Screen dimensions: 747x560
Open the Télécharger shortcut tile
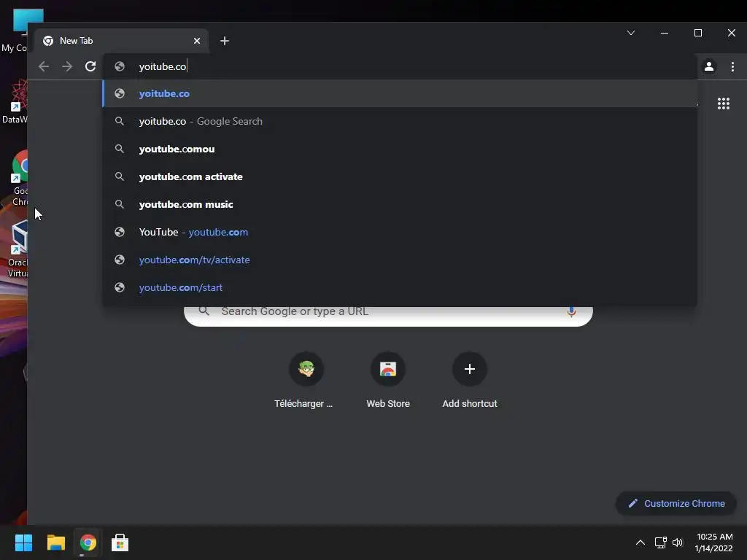pyautogui.click(x=306, y=381)
